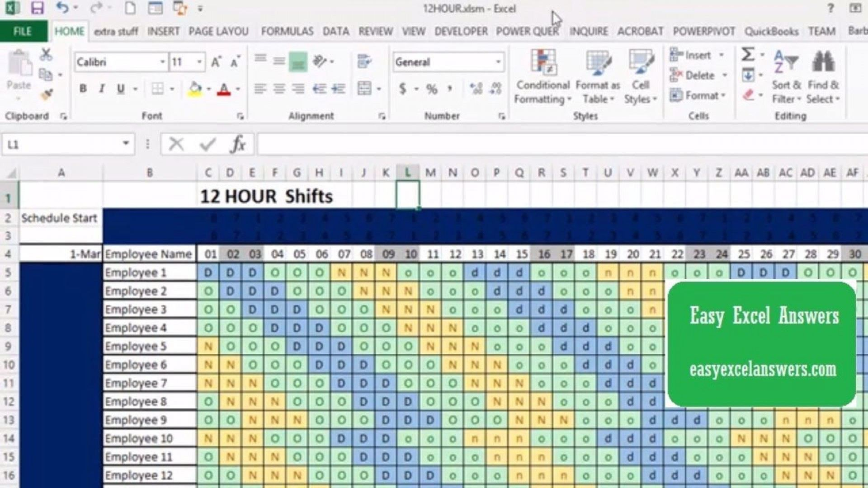Click the FORMULAS ribbon tab
Image resolution: width=868 pixels, height=488 pixels.
tap(287, 31)
